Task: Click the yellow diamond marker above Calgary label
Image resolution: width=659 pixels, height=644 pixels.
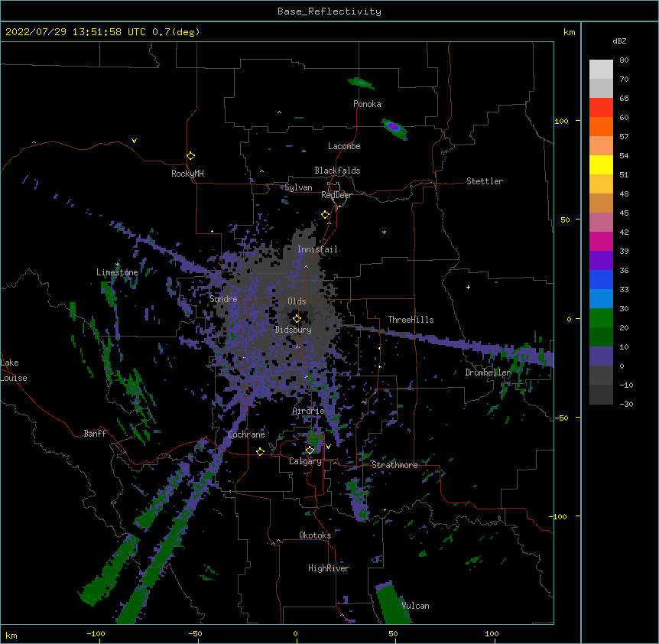Action: tap(310, 450)
